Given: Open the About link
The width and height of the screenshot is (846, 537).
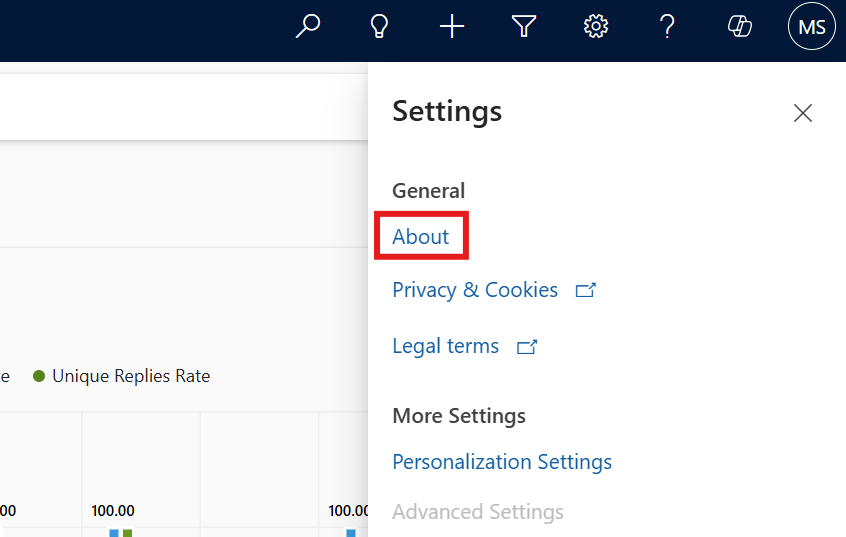Looking at the screenshot, I should (x=420, y=237).
